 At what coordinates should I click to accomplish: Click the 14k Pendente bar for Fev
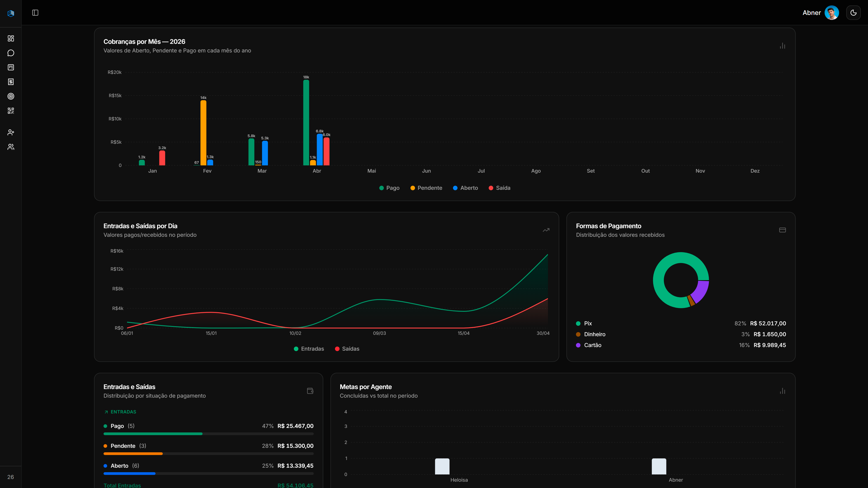(203, 133)
